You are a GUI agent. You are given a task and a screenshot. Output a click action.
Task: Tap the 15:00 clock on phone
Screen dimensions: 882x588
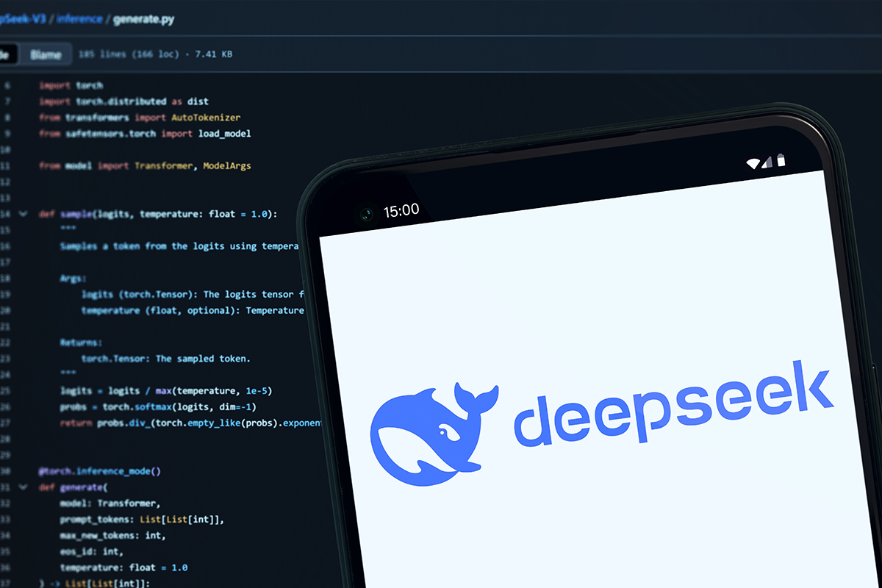pos(401,211)
